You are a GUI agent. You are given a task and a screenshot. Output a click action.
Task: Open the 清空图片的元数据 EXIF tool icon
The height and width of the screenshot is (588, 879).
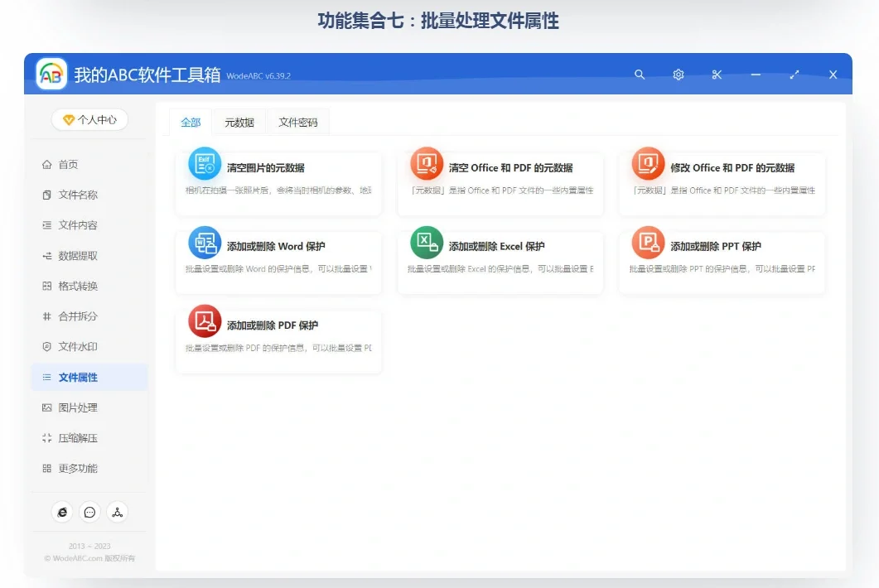[204, 163]
